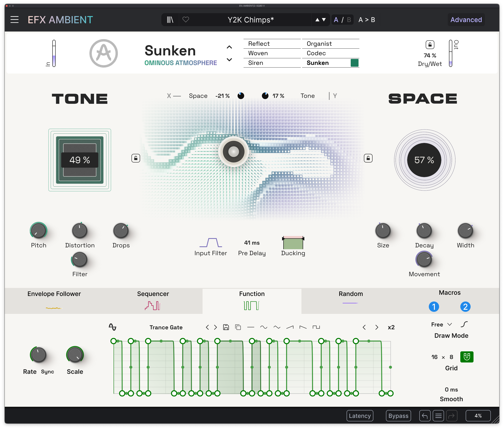Image resolution: width=504 pixels, height=429 pixels.
Task: Load the next preset with down chevron
Action: (x=229, y=60)
